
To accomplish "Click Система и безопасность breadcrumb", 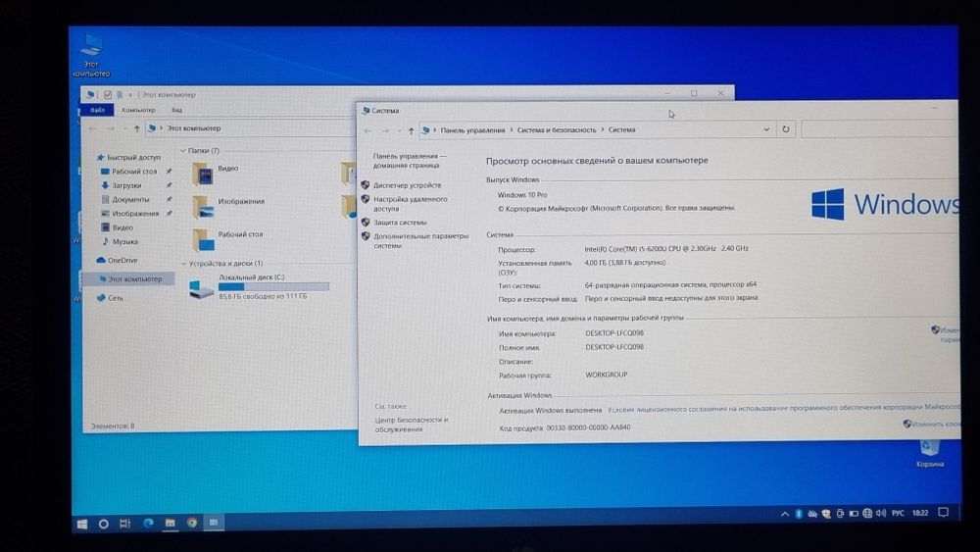I will tap(557, 130).
